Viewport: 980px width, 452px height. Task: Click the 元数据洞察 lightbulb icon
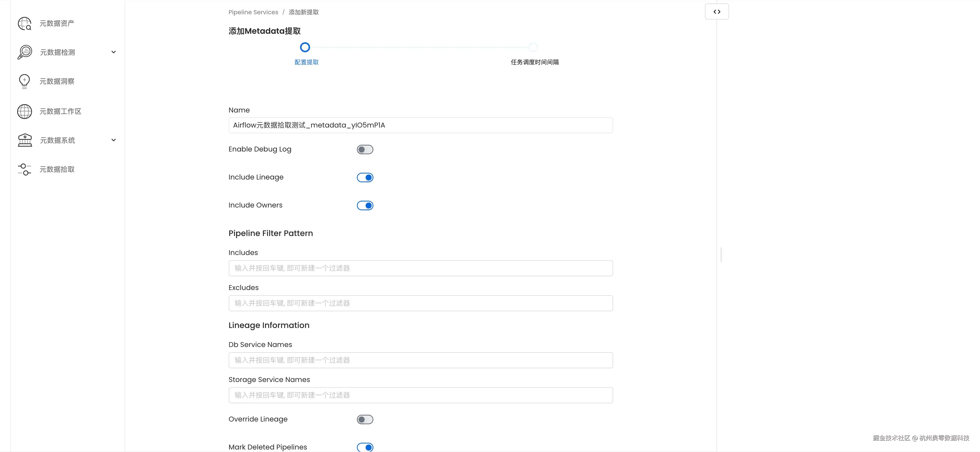click(x=24, y=81)
